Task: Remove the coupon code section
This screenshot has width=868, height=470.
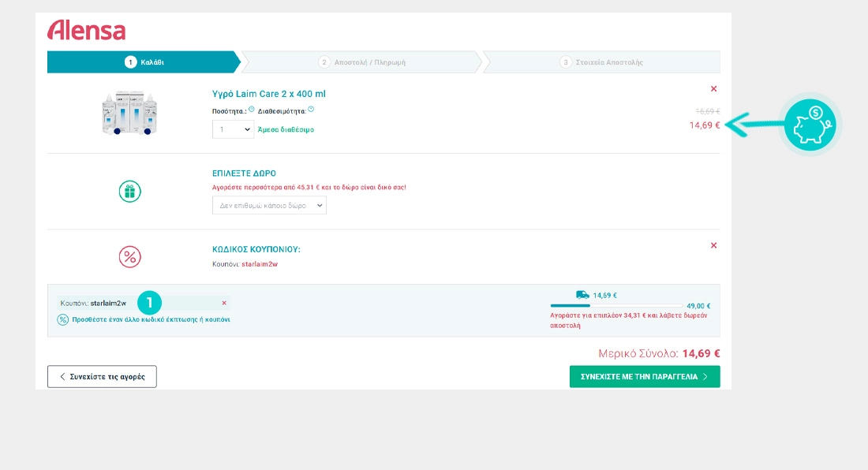Action: [x=713, y=245]
